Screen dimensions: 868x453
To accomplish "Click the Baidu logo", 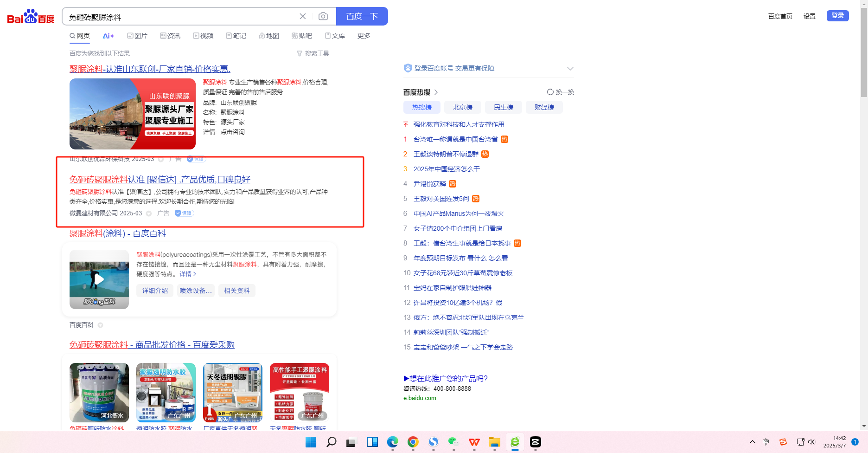I will tap(31, 17).
